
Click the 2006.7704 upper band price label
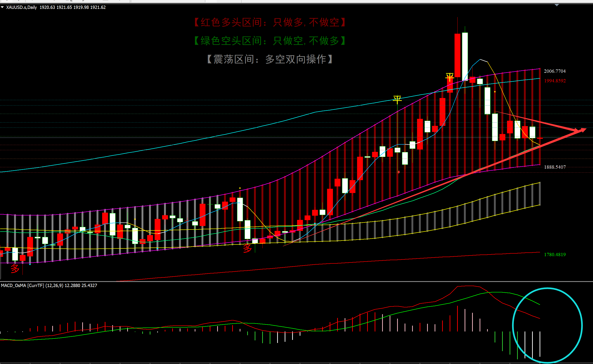click(x=555, y=71)
